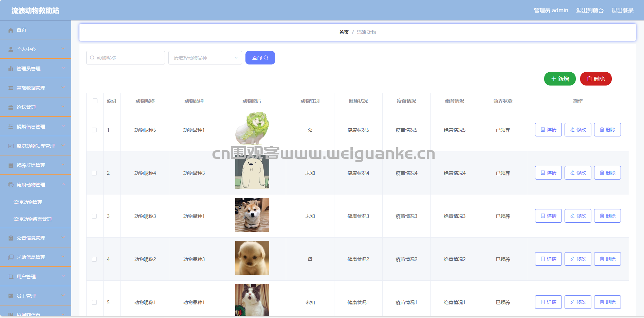The width and height of the screenshot is (644, 318).
Task: Click the red 删除 batch button
Action: click(596, 79)
